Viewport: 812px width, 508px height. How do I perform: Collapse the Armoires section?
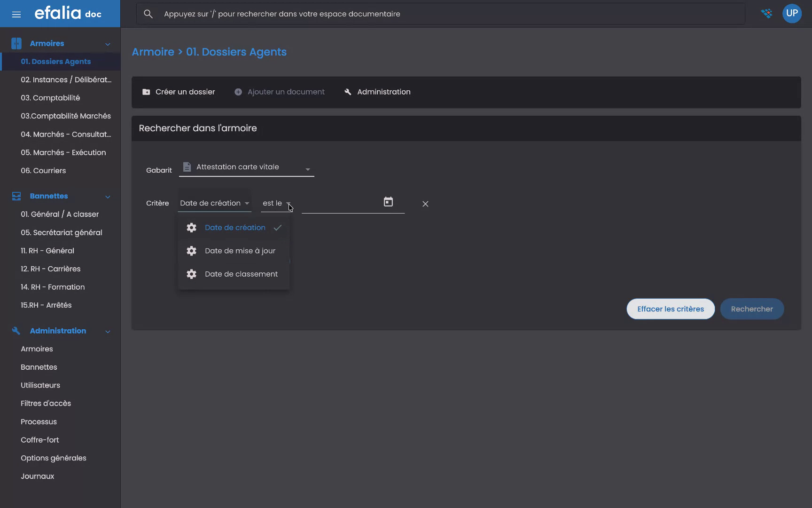(108, 43)
